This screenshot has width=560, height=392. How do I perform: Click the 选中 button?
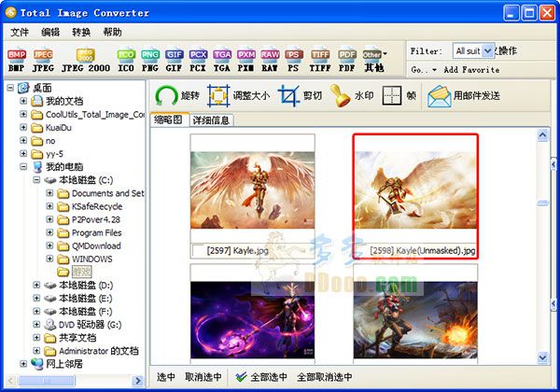(166, 377)
